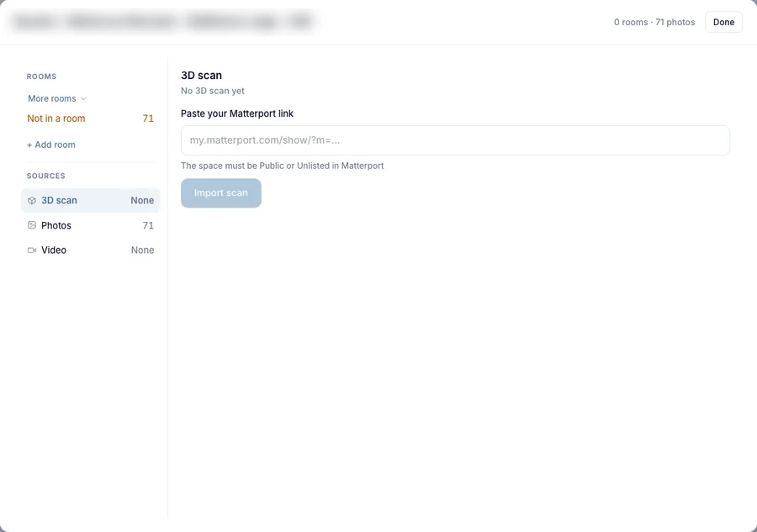Click the Done button
The height and width of the screenshot is (532, 757).
pos(723,22)
